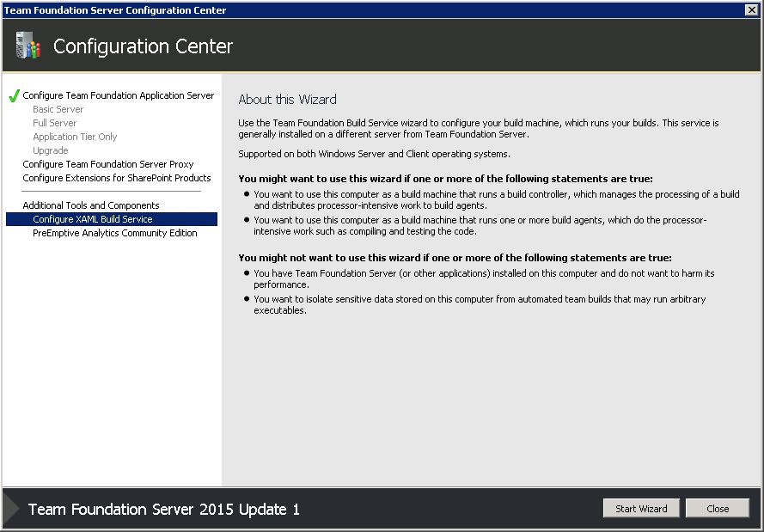Choose Application Tier Only
Screen dimensions: 764x532
[75, 137]
